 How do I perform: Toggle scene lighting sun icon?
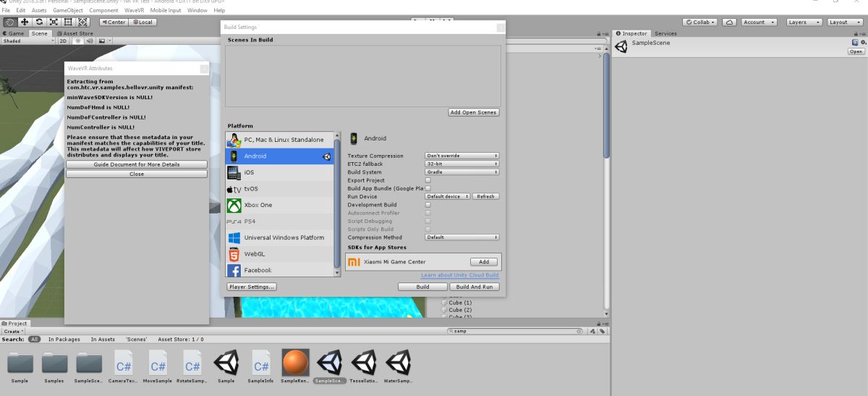(x=78, y=41)
